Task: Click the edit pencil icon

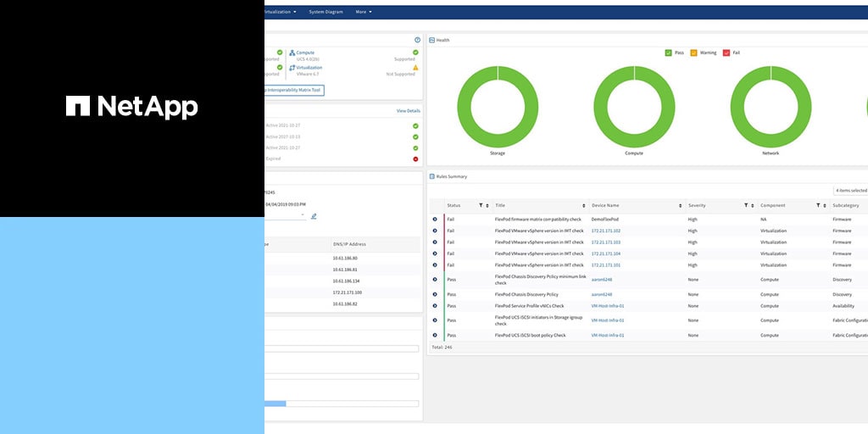Action: (x=314, y=216)
